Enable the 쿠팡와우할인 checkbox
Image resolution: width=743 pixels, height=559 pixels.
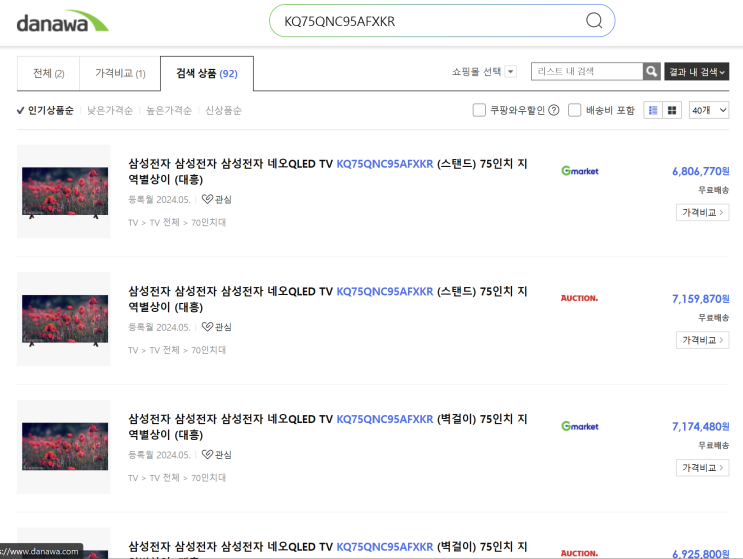pyautogui.click(x=479, y=110)
